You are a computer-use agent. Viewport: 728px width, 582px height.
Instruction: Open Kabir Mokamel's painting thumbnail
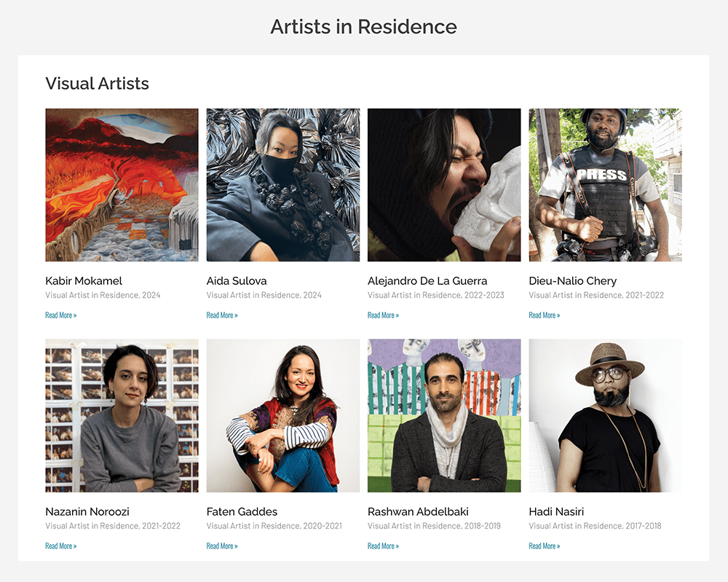pos(122,185)
